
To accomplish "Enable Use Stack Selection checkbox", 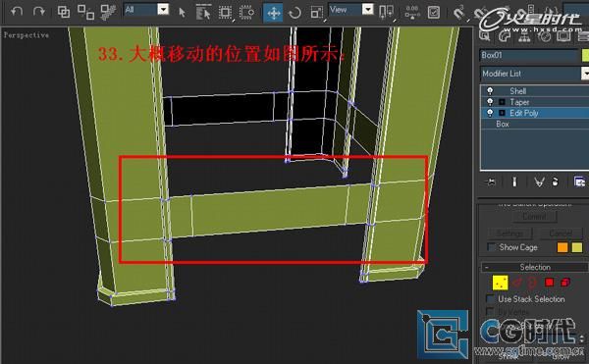I will pyautogui.click(x=490, y=299).
